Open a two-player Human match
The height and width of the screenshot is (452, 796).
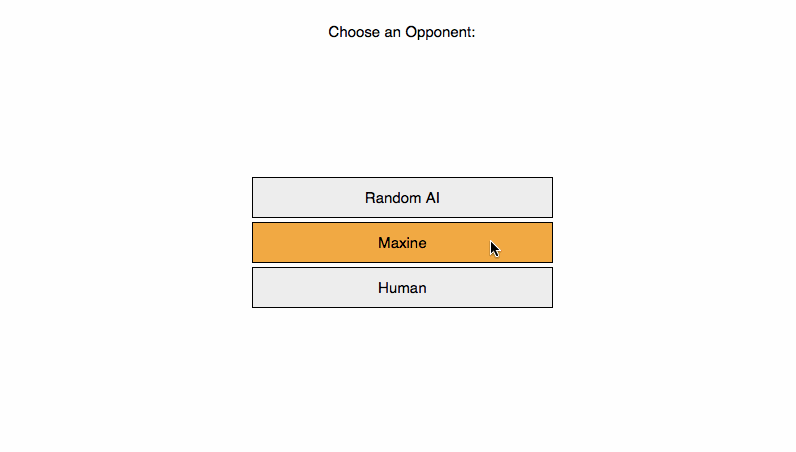pos(402,288)
